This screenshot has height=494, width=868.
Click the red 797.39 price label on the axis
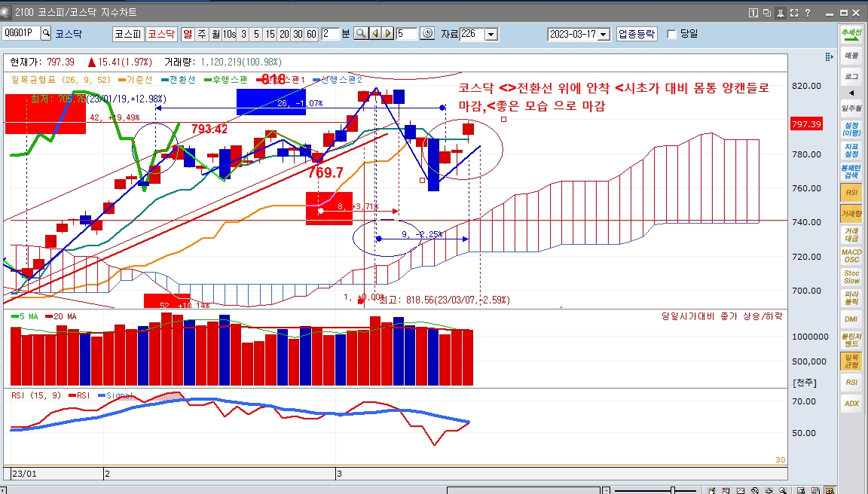click(806, 124)
